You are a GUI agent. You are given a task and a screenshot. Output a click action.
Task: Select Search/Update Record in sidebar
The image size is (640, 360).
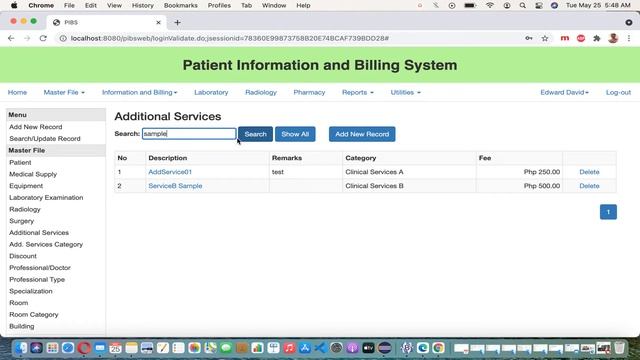click(x=45, y=139)
